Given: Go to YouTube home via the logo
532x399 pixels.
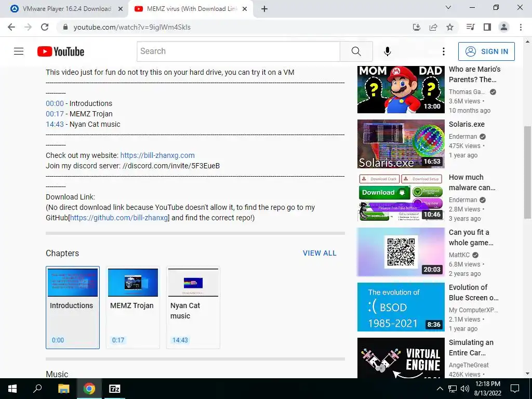Looking at the screenshot, I should pos(61,51).
